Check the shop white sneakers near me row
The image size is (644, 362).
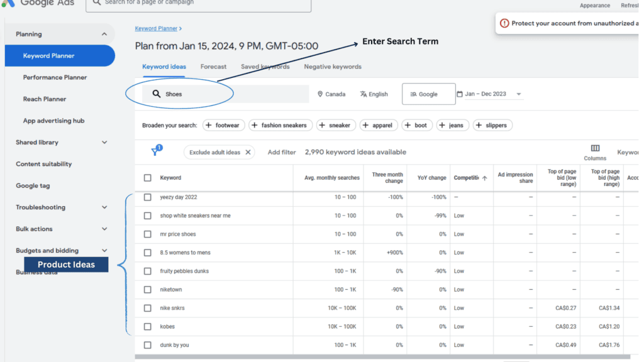[x=147, y=216]
